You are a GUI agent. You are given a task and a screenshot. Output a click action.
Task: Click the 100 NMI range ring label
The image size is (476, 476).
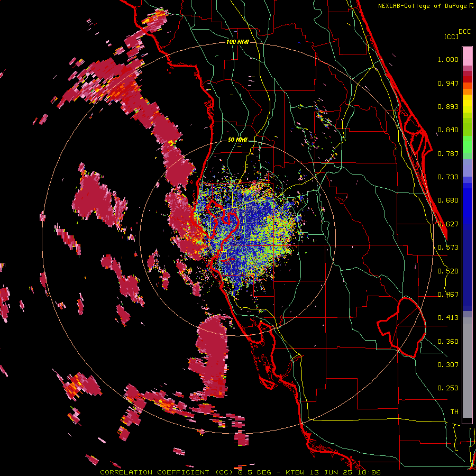237,42
